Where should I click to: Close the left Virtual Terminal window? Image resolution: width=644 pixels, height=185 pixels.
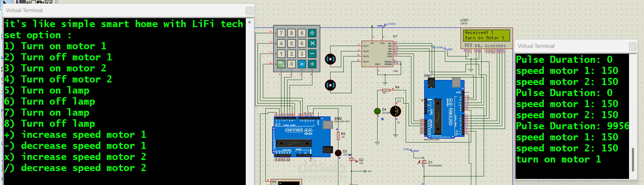[x=250, y=11]
